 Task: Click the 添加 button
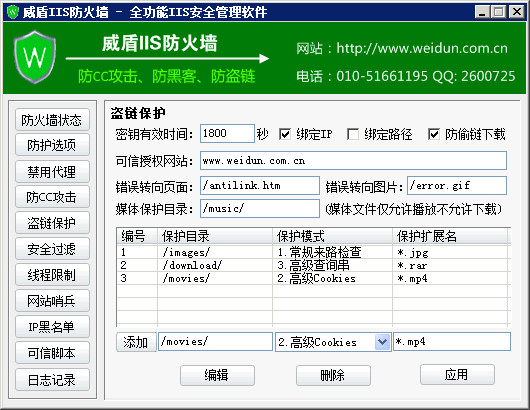(136, 342)
